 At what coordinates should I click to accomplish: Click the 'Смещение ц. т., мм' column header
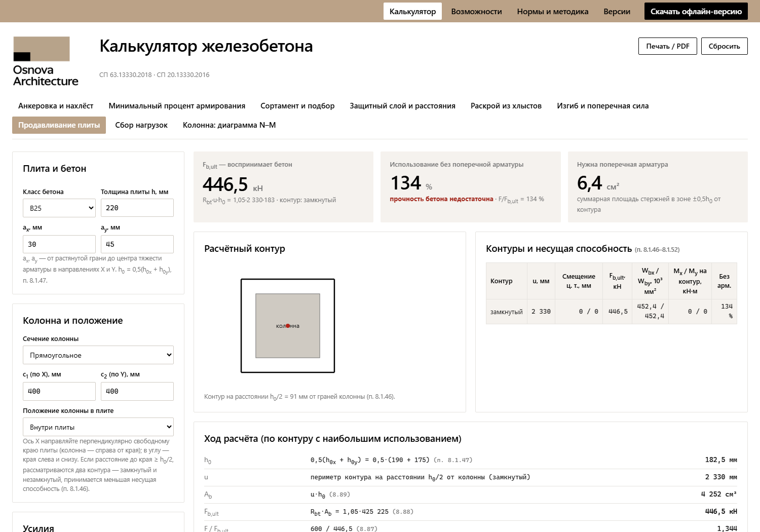(x=579, y=281)
